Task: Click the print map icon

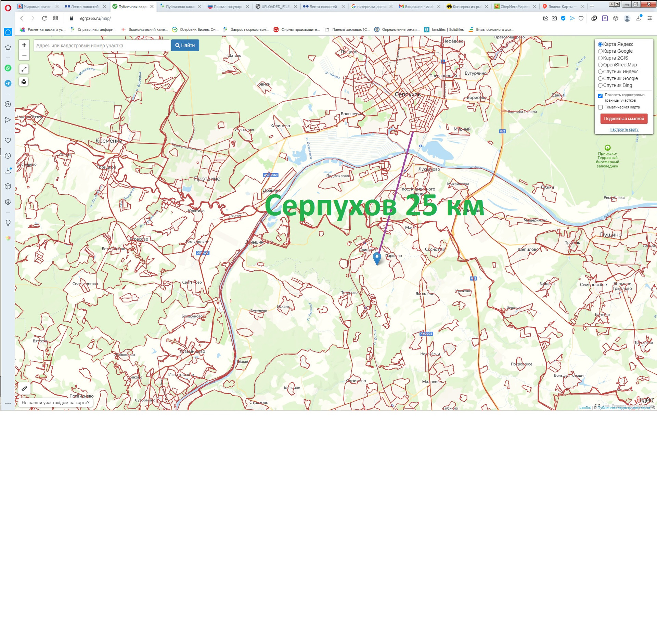Action: [24, 81]
